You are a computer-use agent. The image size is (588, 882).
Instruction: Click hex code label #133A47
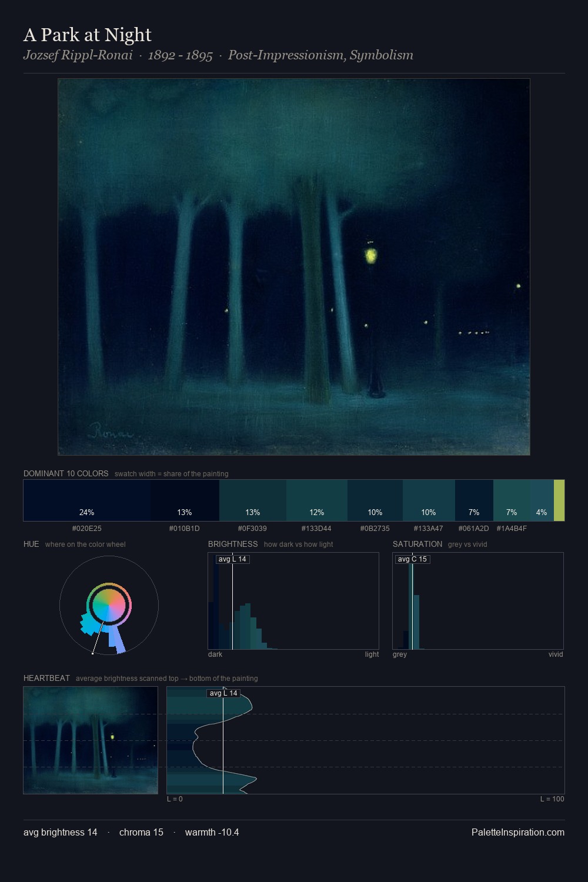coord(429,529)
